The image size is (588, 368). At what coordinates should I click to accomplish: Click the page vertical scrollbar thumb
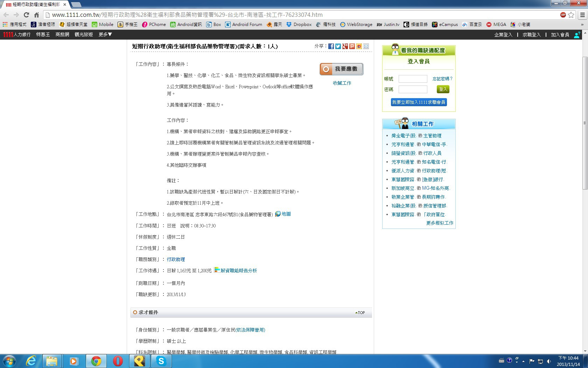click(x=585, y=123)
